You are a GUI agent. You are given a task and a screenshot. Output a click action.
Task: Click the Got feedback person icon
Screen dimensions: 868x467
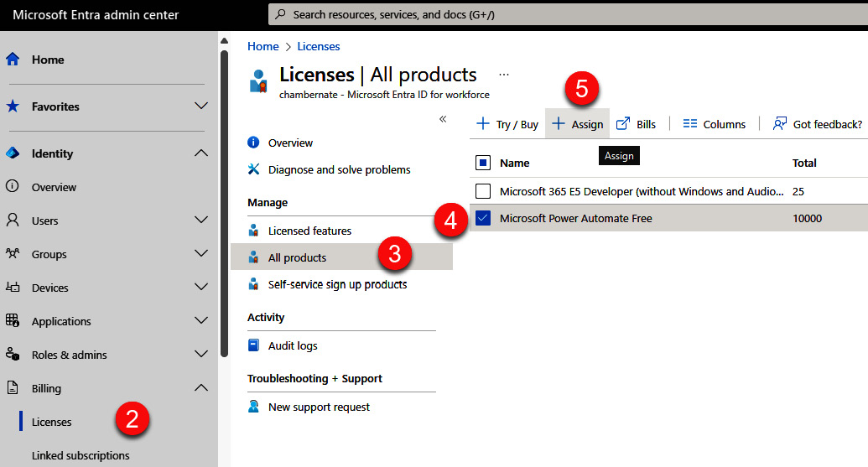[779, 123]
